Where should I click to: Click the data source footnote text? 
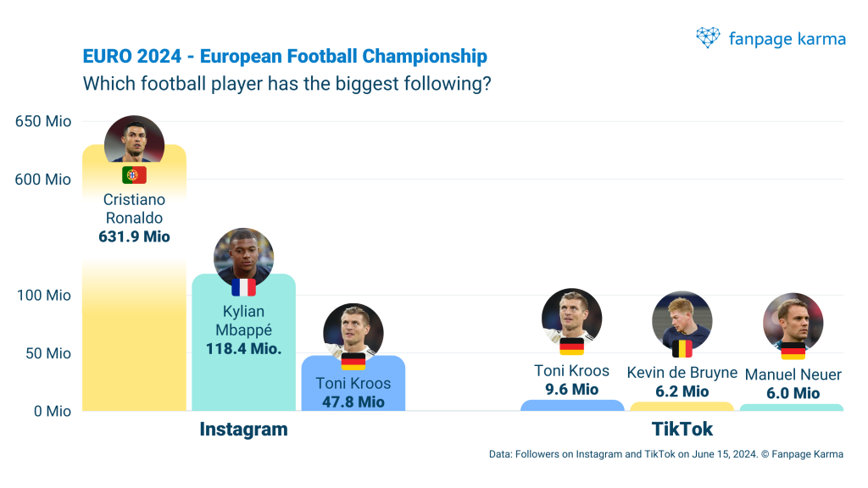click(665, 454)
